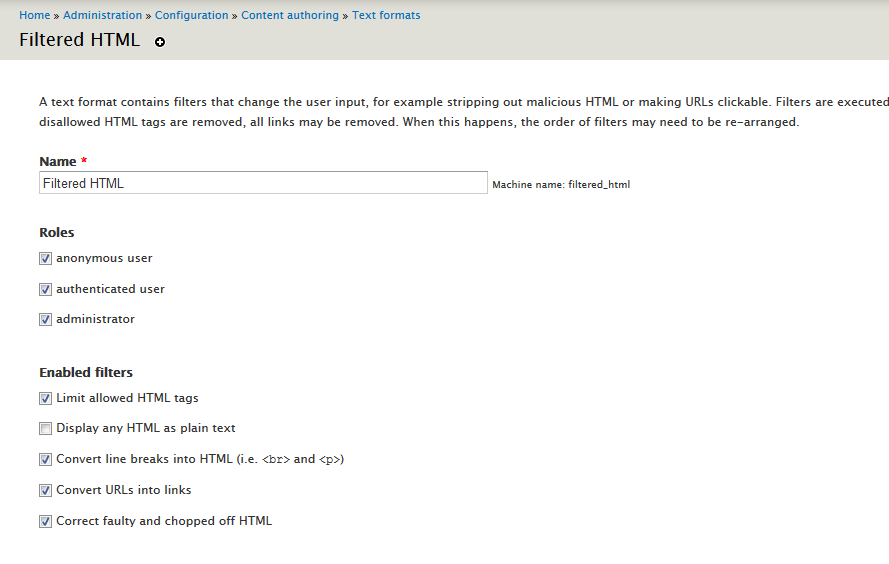
Task: Click the add-to-shortcuts plus icon
Action: (x=160, y=42)
